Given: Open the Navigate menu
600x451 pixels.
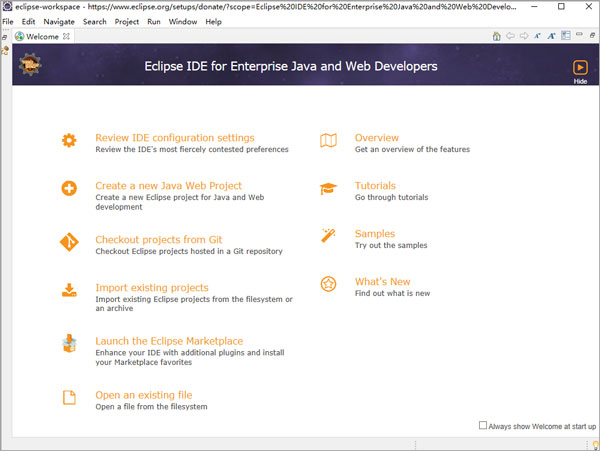Looking at the screenshot, I should pos(59,22).
